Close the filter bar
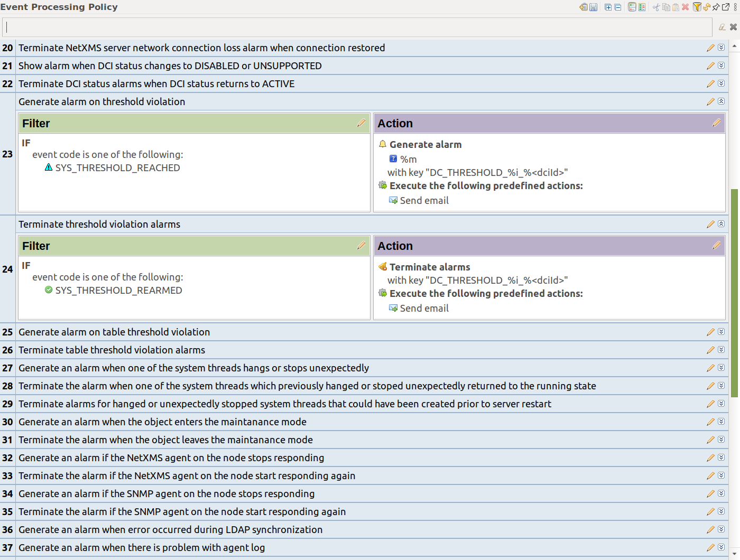The width and height of the screenshot is (740, 560). (x=733, y=27)
